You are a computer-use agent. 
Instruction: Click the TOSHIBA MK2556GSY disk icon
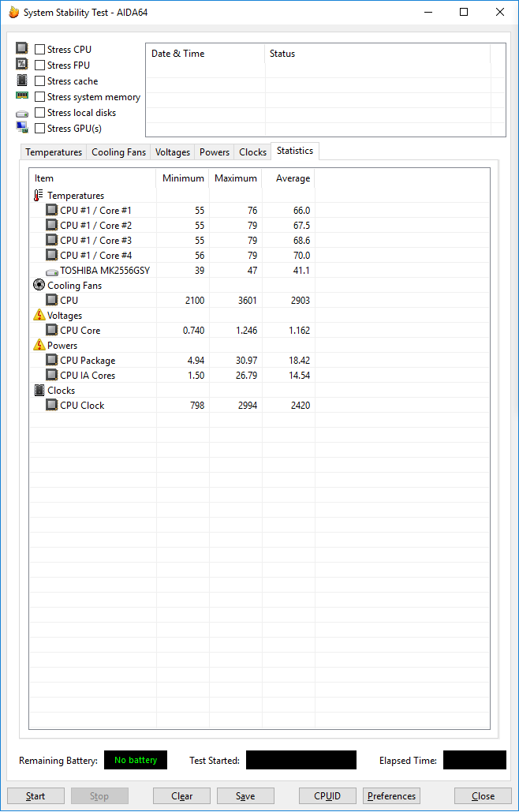click(52, 271)
